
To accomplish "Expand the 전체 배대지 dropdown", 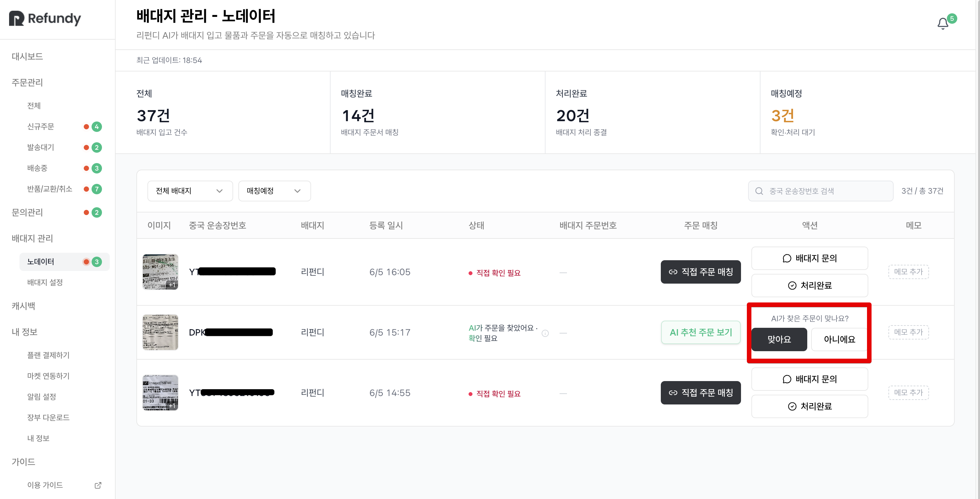I will point(190,191).
